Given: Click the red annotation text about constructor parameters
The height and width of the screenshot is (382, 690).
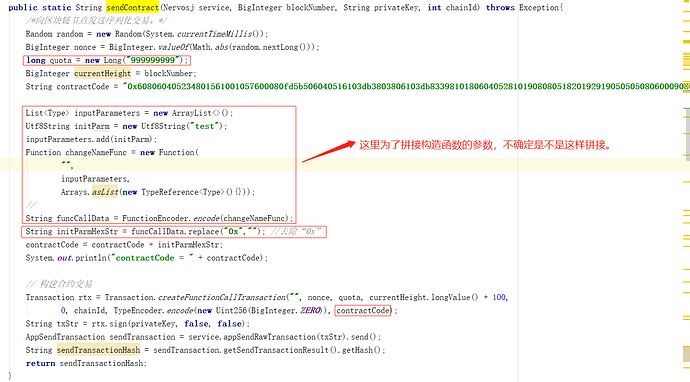Looking at the screenshot, I should (485, 145).
